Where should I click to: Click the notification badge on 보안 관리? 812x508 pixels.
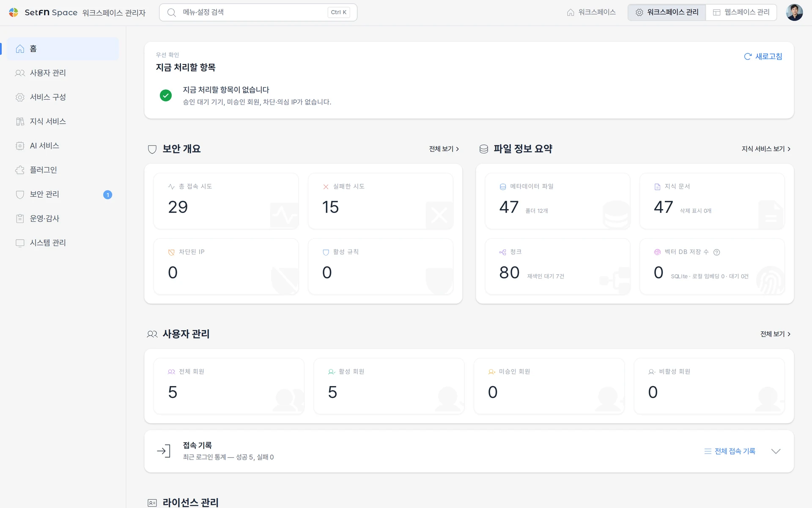point(107,195)
